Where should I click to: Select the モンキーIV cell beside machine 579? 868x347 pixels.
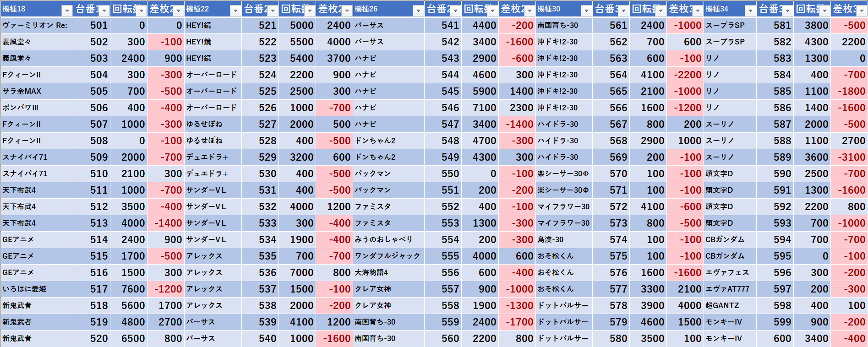pos(730,322)
